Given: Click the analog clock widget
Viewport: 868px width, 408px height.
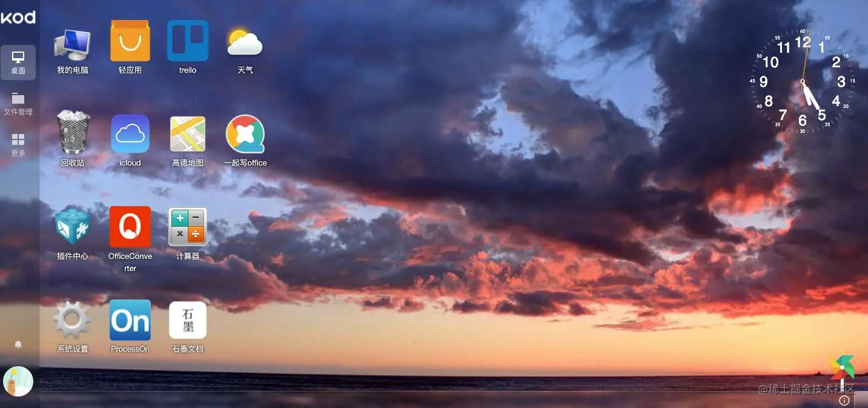Looking at the screenshot, I should [x=803, y=81].
